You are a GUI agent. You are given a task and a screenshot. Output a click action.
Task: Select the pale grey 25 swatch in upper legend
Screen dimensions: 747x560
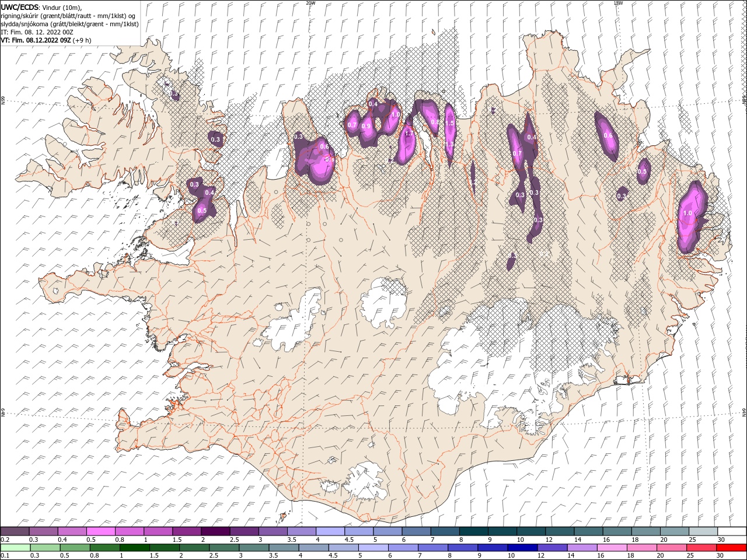703,531
